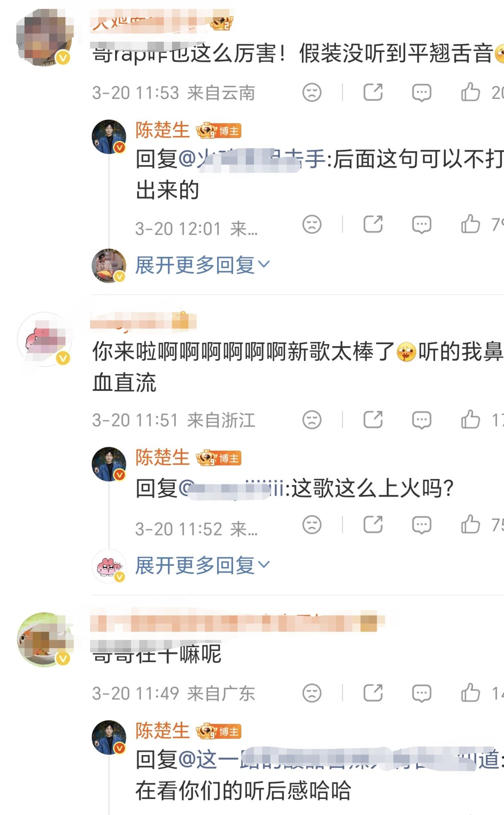Open the pink cartoon avatar of 浙江 commenter
The height and width of the screenshot is (815, 504).
(x=45, y=339)
